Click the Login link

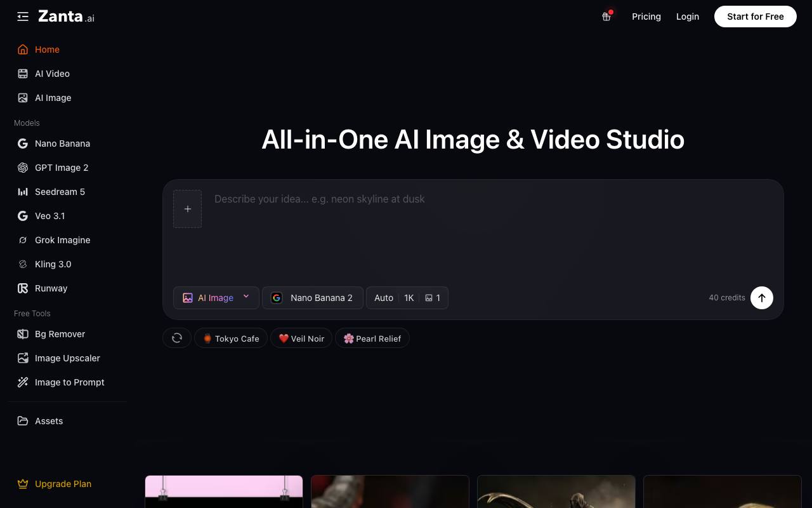(688, 17)
